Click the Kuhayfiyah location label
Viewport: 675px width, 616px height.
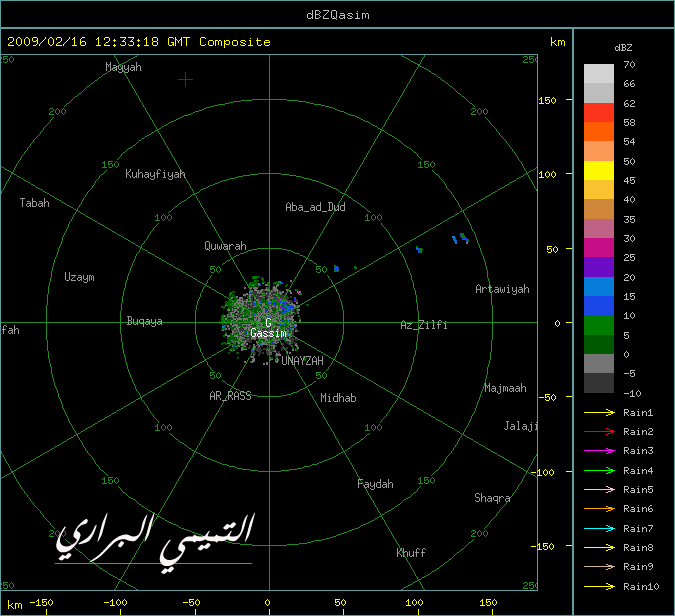pos(155,174)
